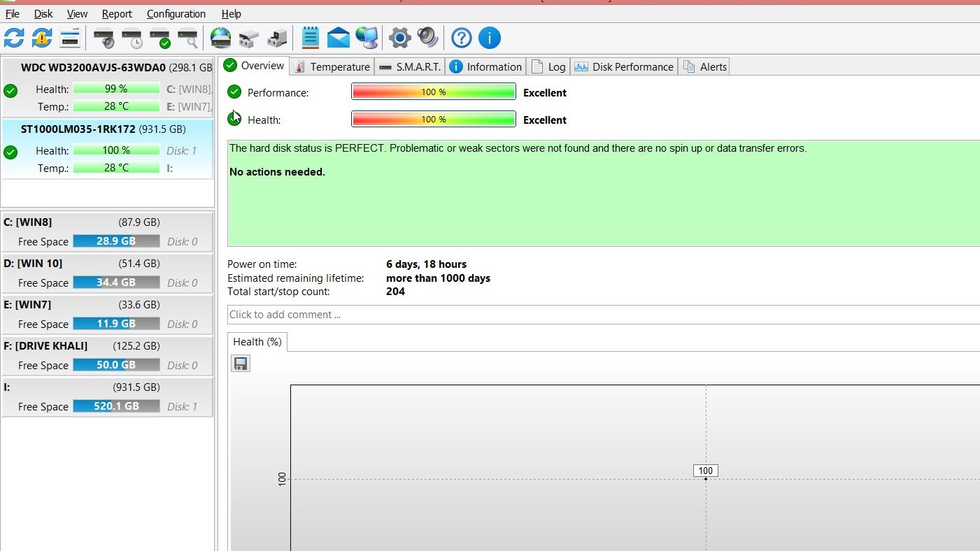Open settings via the gear icon
The width and height of the screenshot is (980, 551).
tap(399, 38)
